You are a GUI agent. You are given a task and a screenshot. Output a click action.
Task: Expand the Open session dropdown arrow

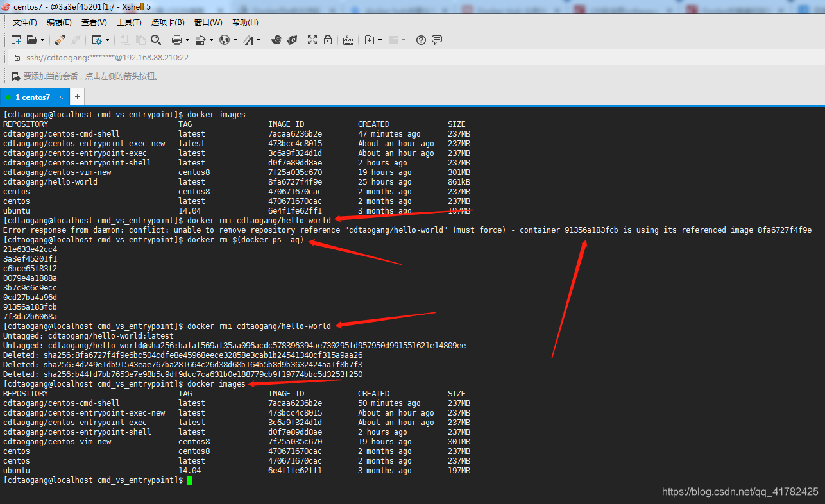[x=42, y=40]
